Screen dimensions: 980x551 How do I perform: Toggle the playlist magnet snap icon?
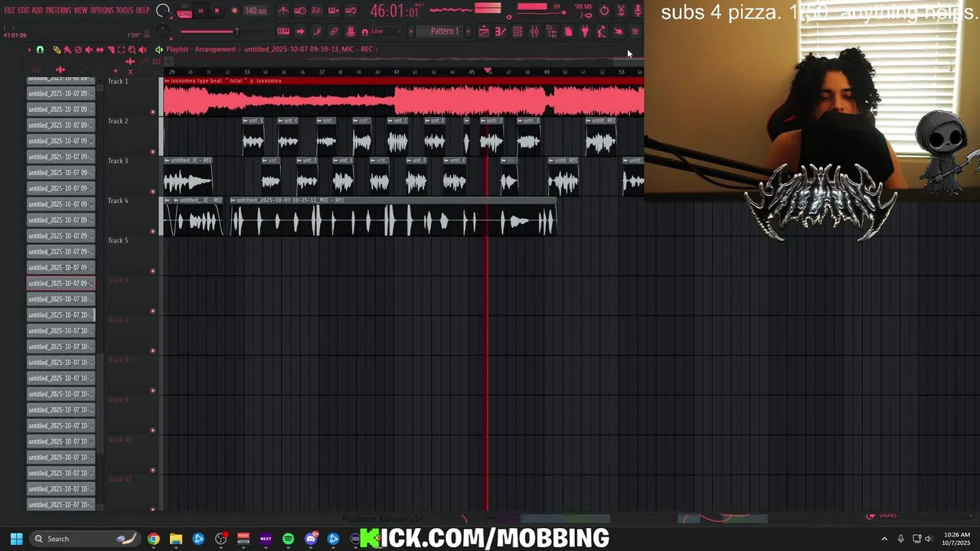coord(41,50)
